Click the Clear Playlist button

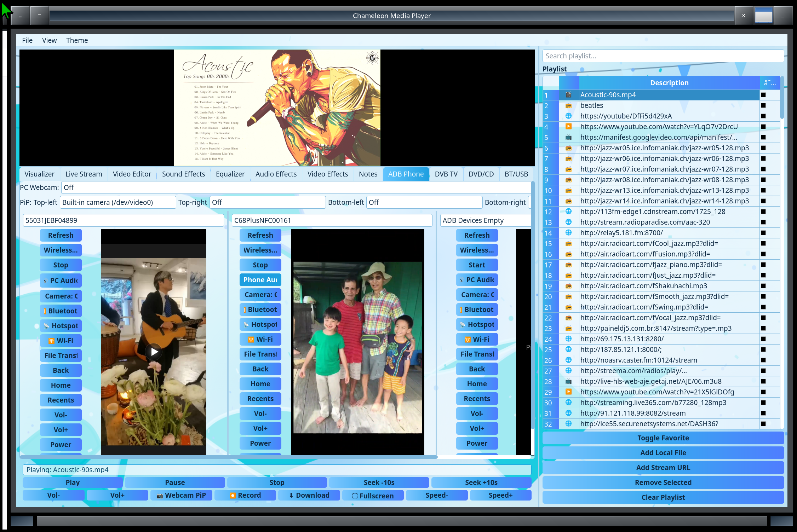point(663,497)
